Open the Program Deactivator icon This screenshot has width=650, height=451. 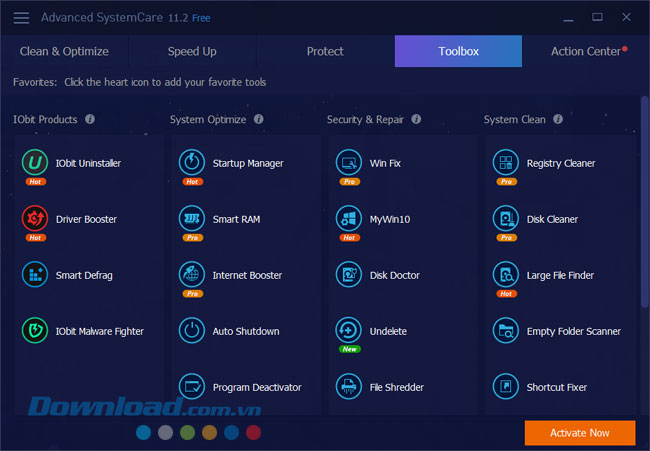tap(192, 386)
